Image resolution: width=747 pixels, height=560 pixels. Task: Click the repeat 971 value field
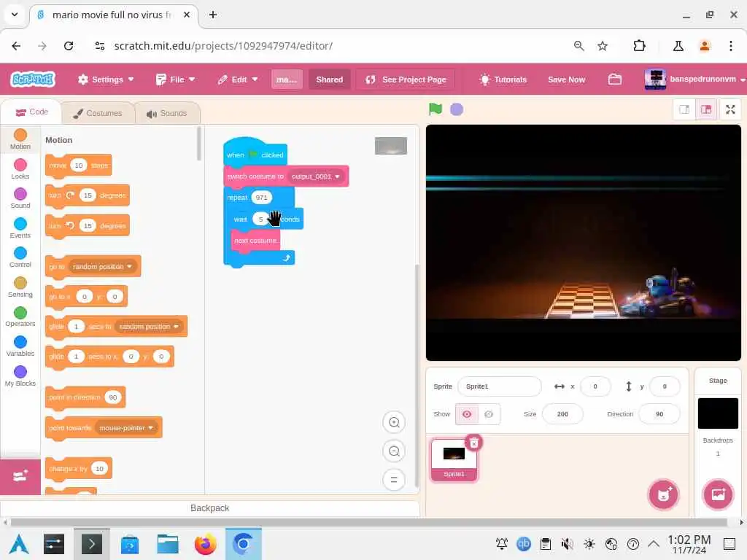(261, 198)
